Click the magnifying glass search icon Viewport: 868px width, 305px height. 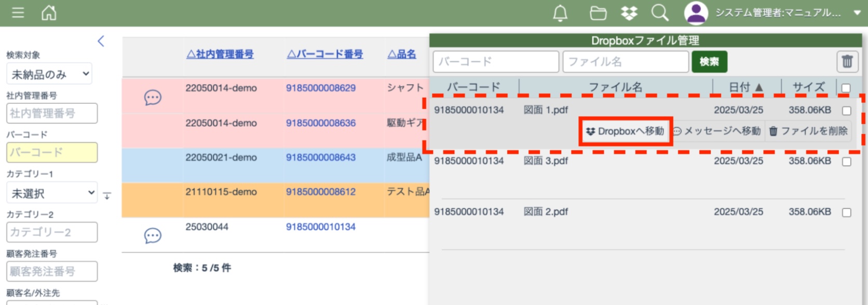click(660, 13)
